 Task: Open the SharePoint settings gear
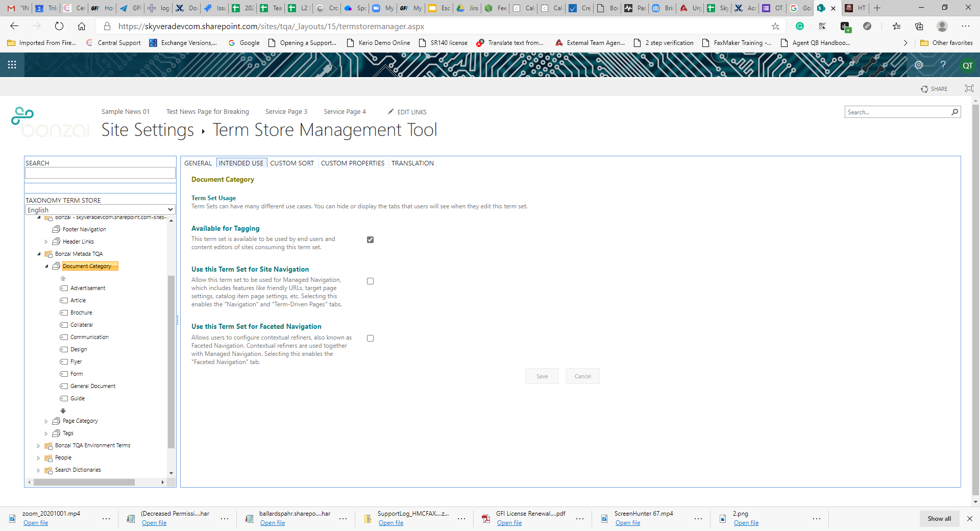919,65
